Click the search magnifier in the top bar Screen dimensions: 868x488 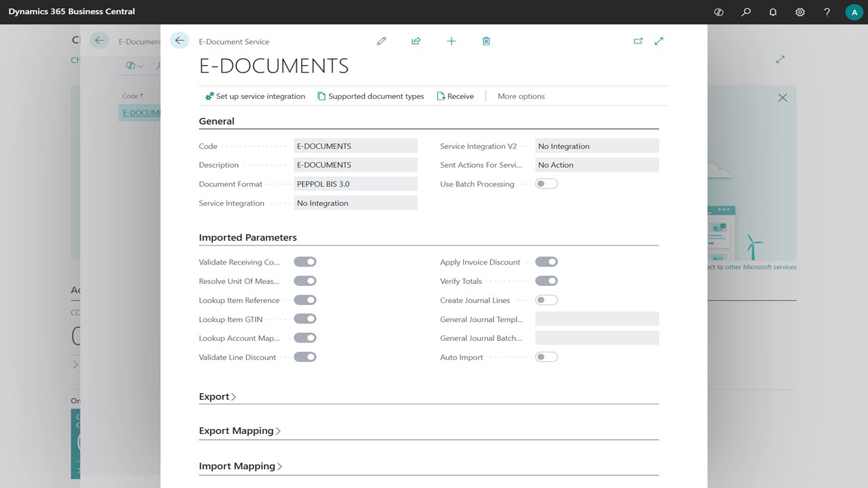(x=746, y=12)
